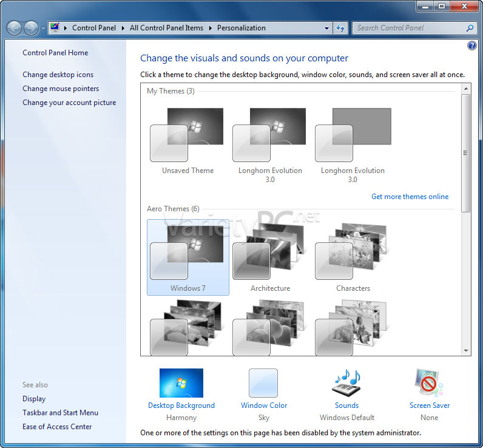Open Change your account picture link
This screenshot has height=448, width=483.
69,103
